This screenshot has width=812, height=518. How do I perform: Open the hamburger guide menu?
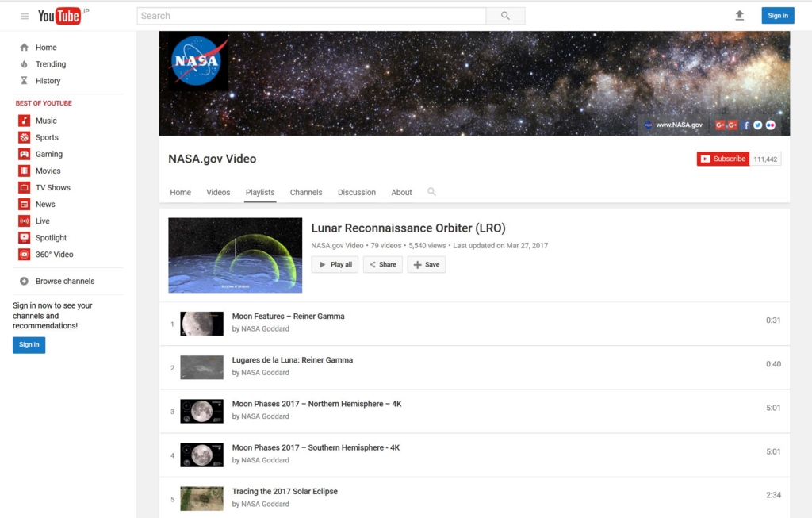25,16
